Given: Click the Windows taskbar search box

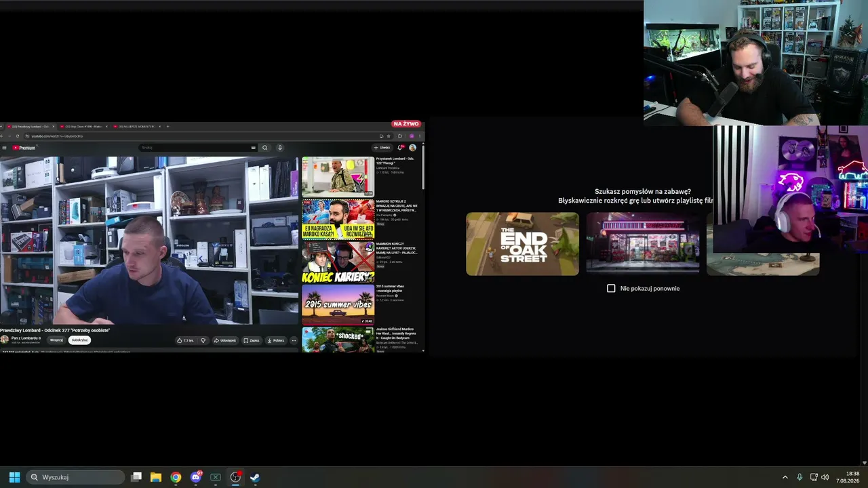Looking at the screenshot, I should coord(76,477).
